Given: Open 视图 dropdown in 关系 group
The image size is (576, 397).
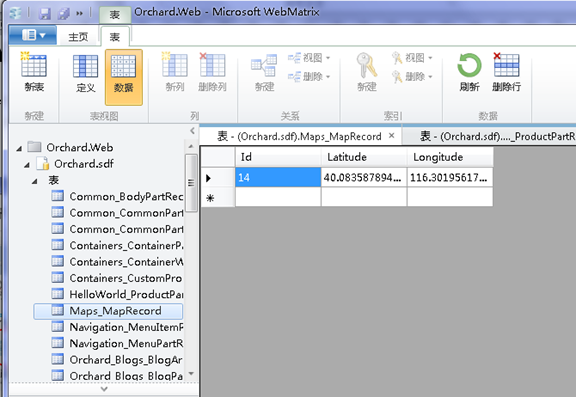Looking at the screenshot, I should tap(309, 58).
